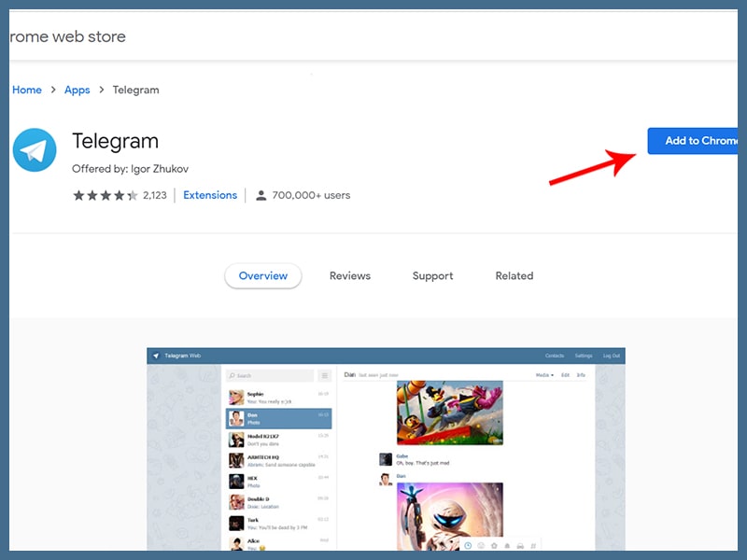Click the star rating icons

pos(106,195)
